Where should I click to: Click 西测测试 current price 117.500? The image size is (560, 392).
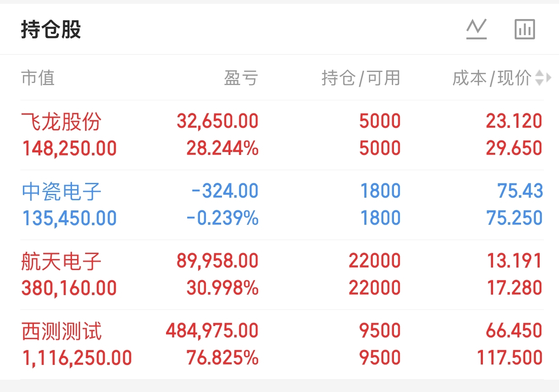tap(509, 358)
